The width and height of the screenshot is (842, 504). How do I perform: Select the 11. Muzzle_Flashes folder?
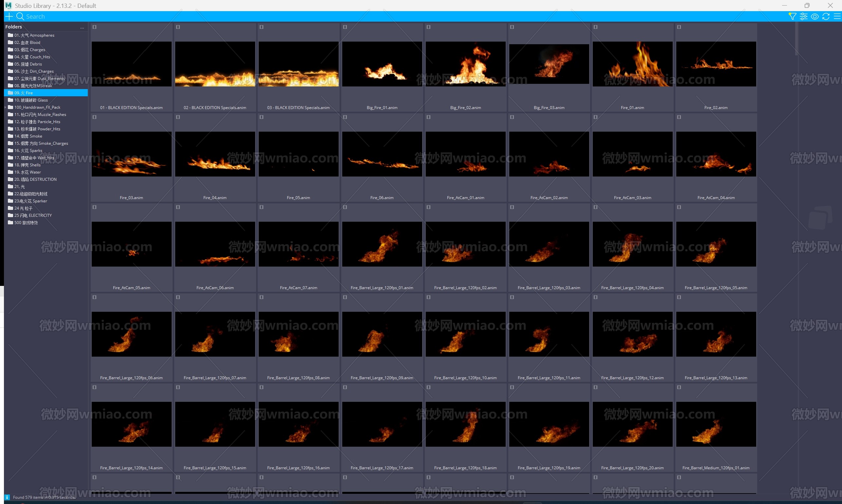(46, 114)
